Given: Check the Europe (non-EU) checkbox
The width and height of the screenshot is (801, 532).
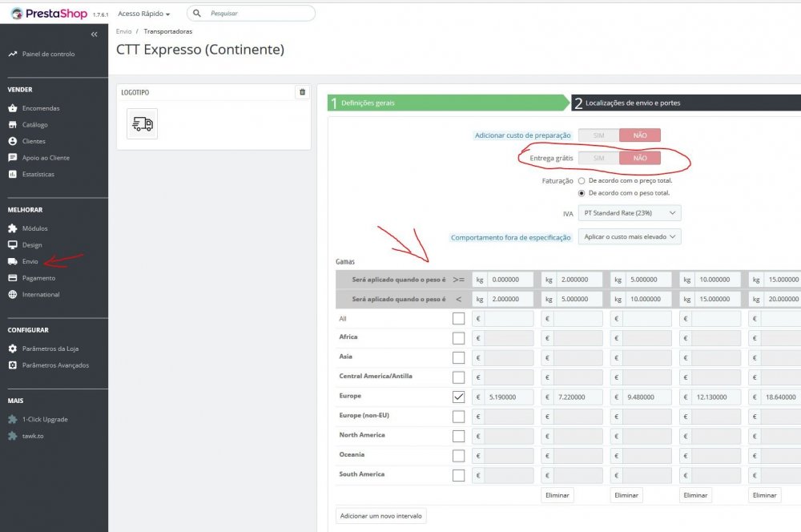Looking at the screenshot, I should pos(459,417).
